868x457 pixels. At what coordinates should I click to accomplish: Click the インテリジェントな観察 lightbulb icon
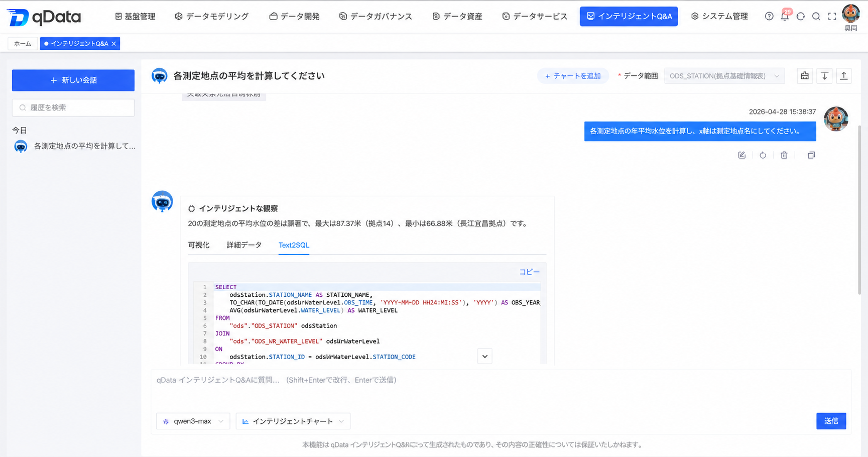191,208
